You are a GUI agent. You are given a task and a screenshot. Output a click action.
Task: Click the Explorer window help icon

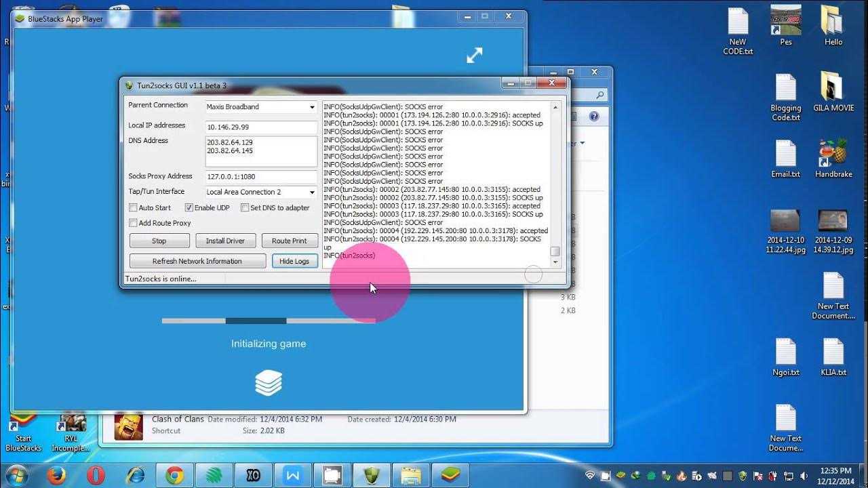[x=594, y=117]
